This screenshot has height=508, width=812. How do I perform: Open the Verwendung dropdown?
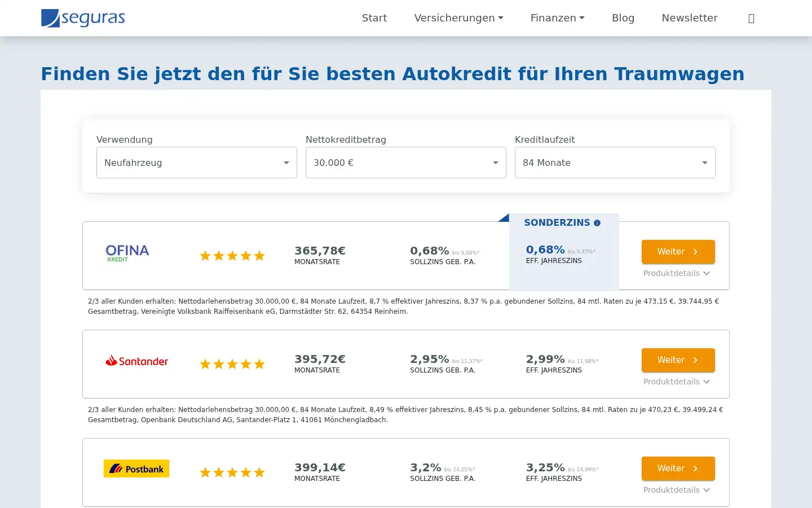coord(197,163)
